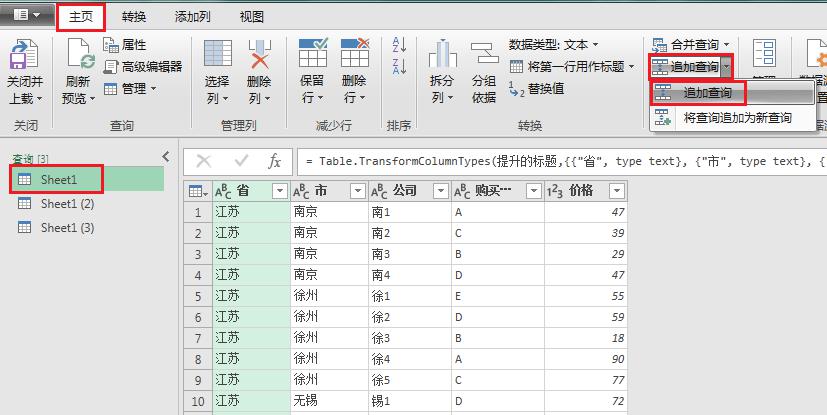The height and width of the screenshot is (415, 827).
Task: Expand the arrow beside the 追加查询 ribbon button
Action: tap(727, 66)
